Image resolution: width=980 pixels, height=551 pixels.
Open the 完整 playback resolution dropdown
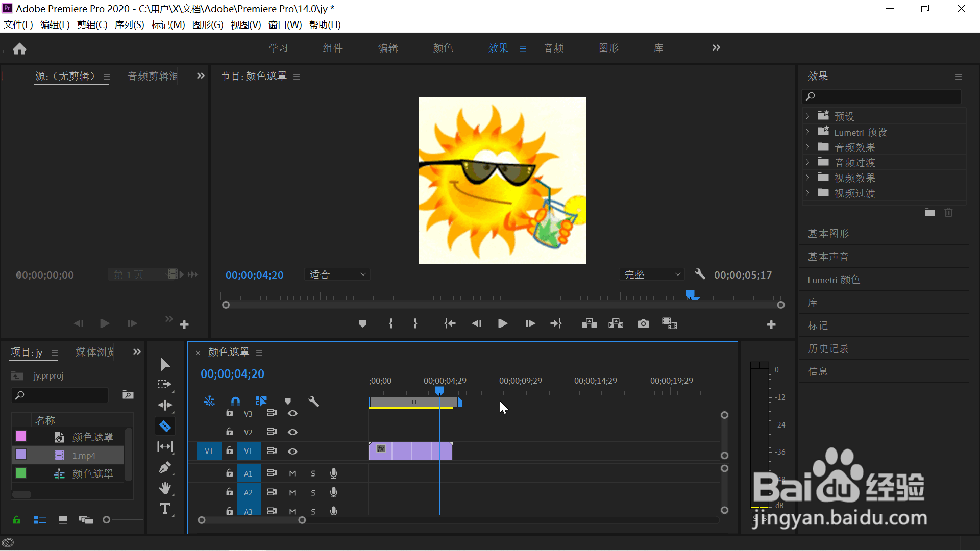652,274
